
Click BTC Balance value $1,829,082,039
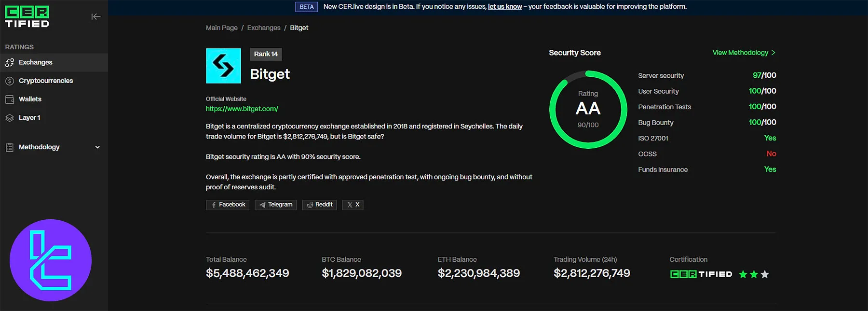tap(362, 274)
